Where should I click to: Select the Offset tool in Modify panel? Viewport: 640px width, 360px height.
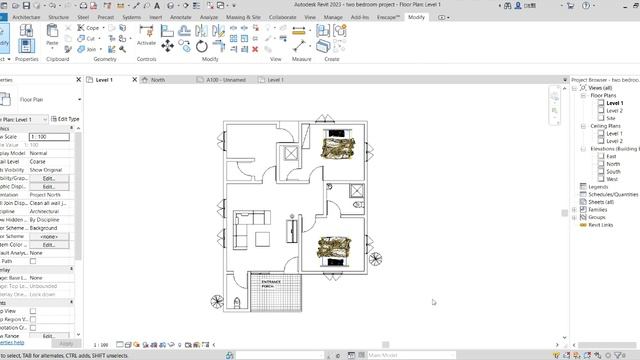point(184,31)
